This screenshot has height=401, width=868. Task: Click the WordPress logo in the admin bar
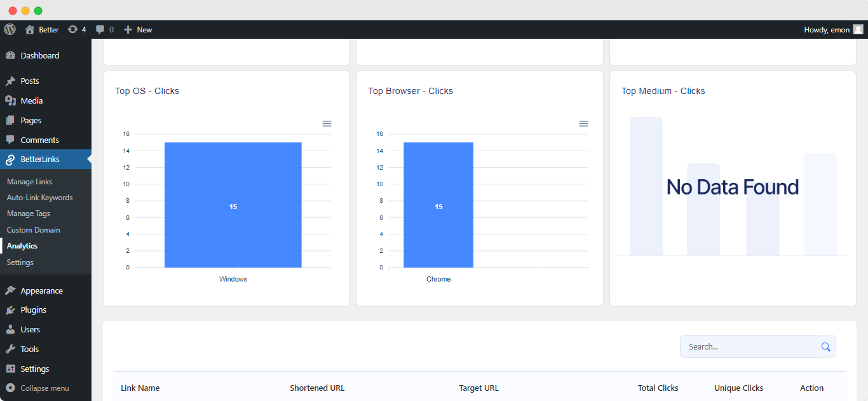10,29
